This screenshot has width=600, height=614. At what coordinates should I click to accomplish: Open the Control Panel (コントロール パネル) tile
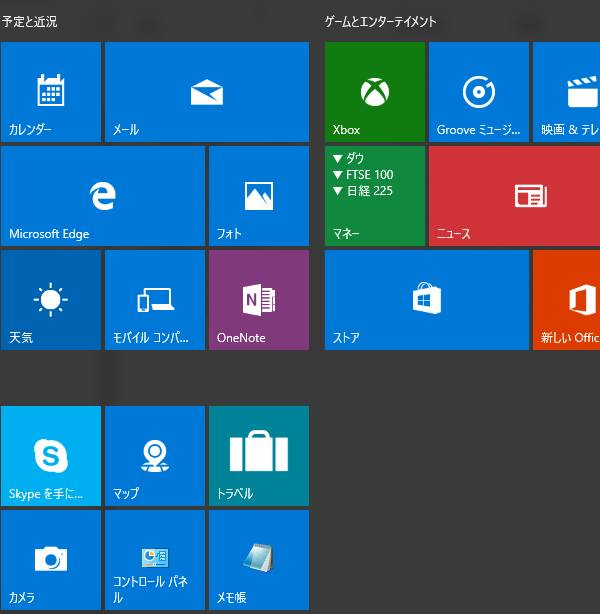(x=155, y=560)
